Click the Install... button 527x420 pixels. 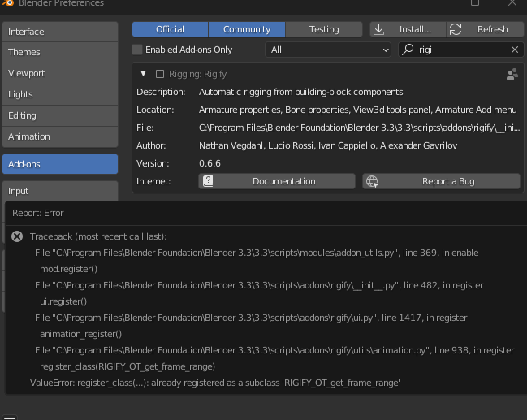pos(408,29)
